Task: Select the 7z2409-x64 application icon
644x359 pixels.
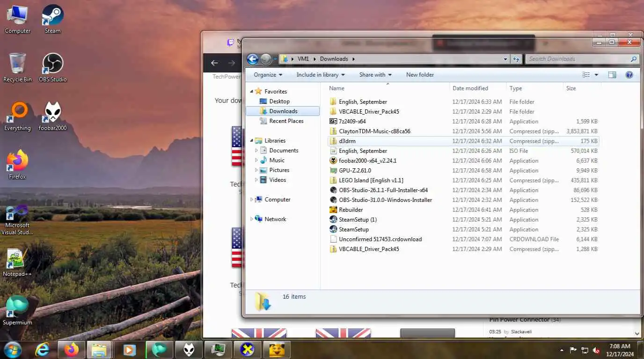Action: [333, 122]
